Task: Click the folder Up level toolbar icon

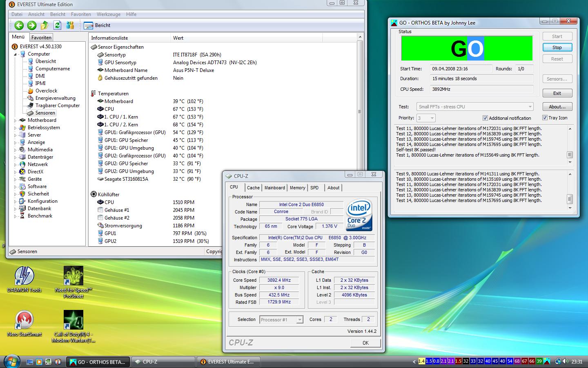Action: pos(45,25)
